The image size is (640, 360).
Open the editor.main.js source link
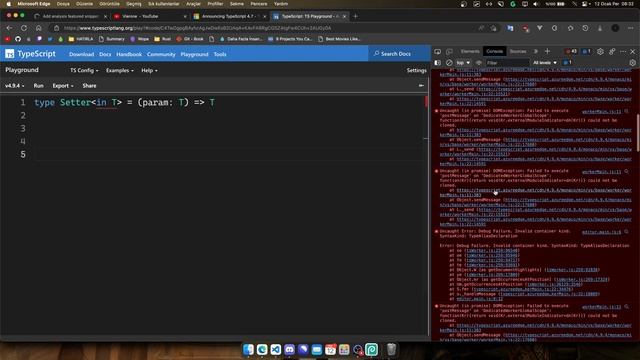(601, 232)
